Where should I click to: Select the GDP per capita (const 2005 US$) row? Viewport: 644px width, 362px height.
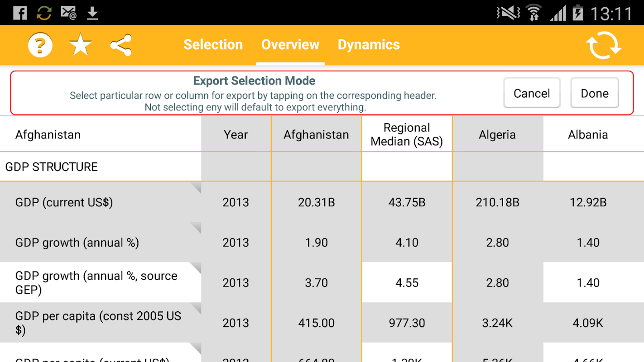pos(101,323)
